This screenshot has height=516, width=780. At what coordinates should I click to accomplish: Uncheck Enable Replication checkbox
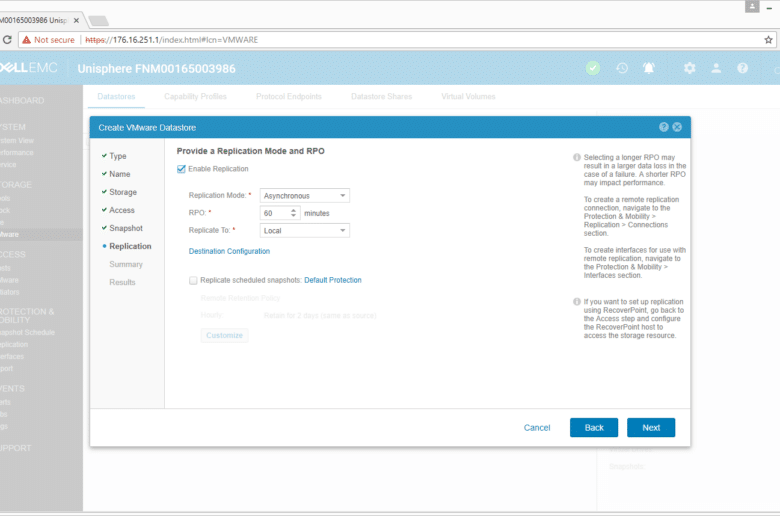(181, 169)
